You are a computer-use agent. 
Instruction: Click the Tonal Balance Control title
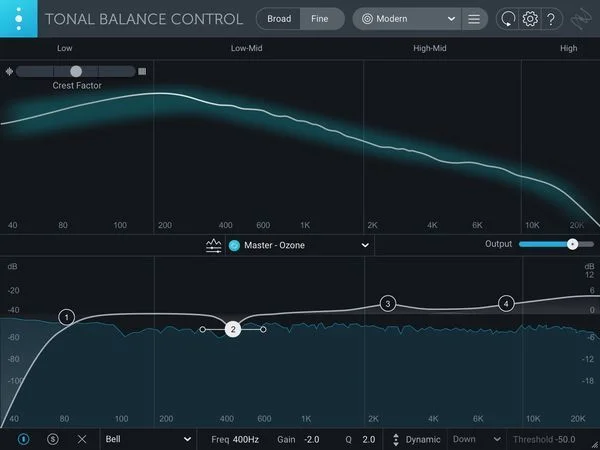(x=144, y=19)
